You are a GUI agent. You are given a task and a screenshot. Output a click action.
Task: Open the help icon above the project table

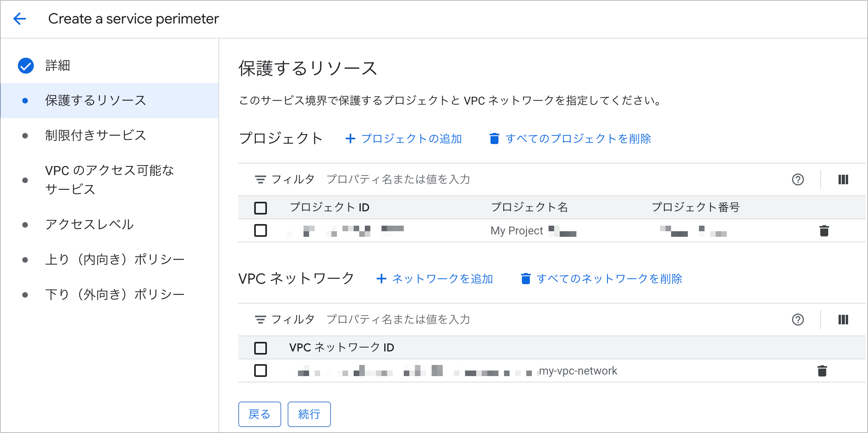pos(798,179)
